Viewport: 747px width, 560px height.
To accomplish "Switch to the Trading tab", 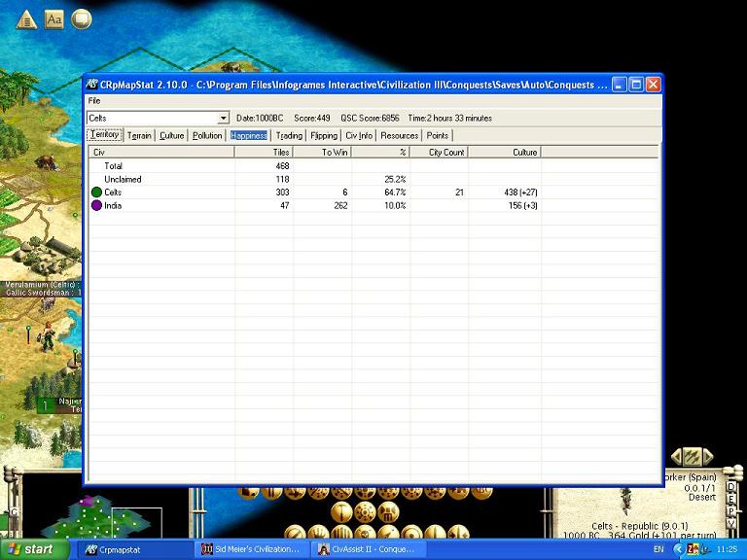I will point(289,136).
